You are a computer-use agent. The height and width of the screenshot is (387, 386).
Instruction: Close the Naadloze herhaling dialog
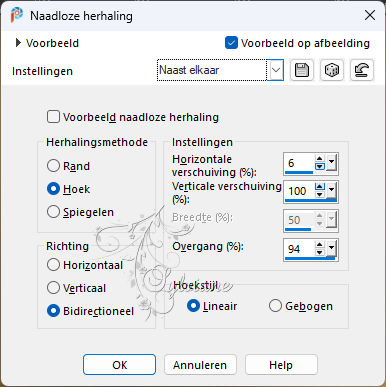[x=370, y=15]
